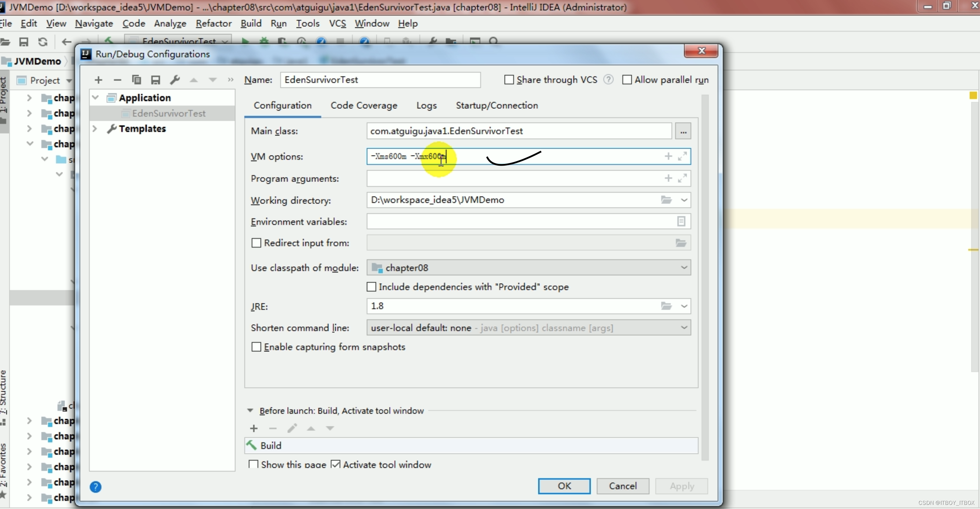The height and width of the screenshot is (509, 980).
Task: Click the save configuration disk icon
Action: pyautogui.click(x=155, y=80)
